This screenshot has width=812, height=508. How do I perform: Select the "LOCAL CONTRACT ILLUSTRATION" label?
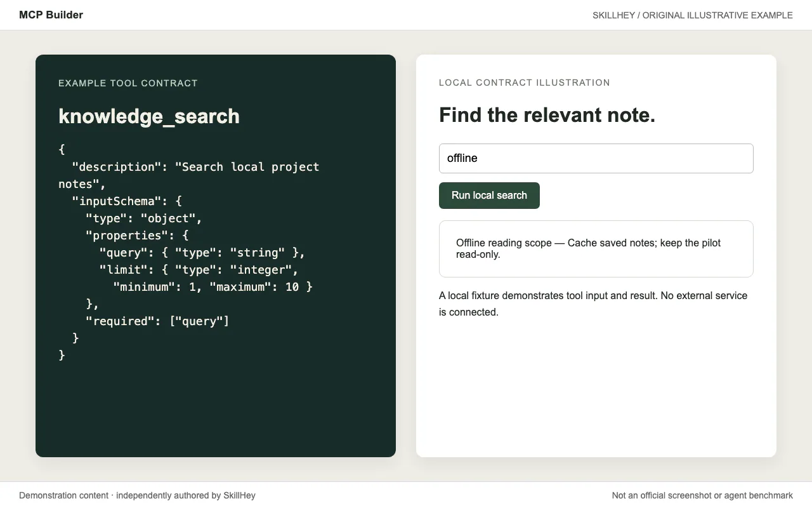(525, 83)
